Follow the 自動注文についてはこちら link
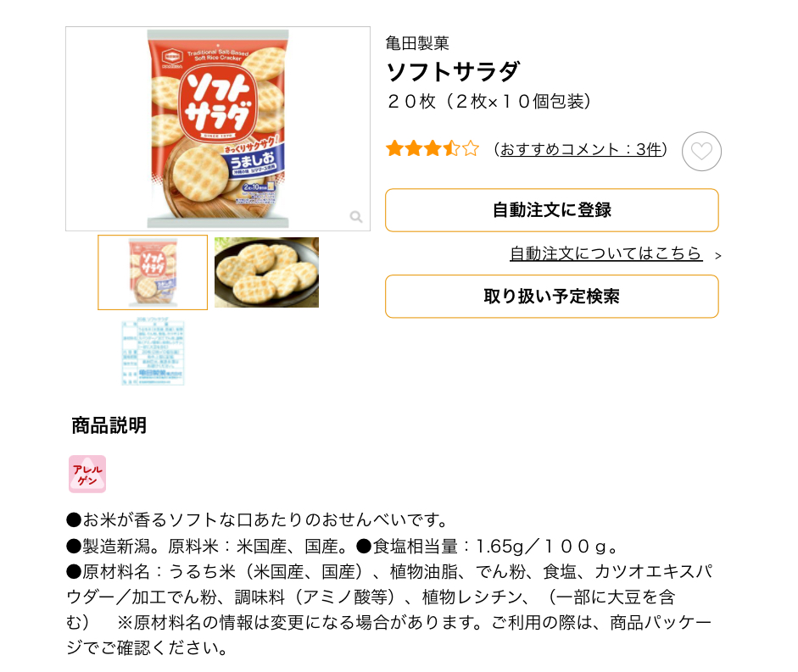Image resolution: width=798 pixels, height=672 pixels. (x=605, y=253)
